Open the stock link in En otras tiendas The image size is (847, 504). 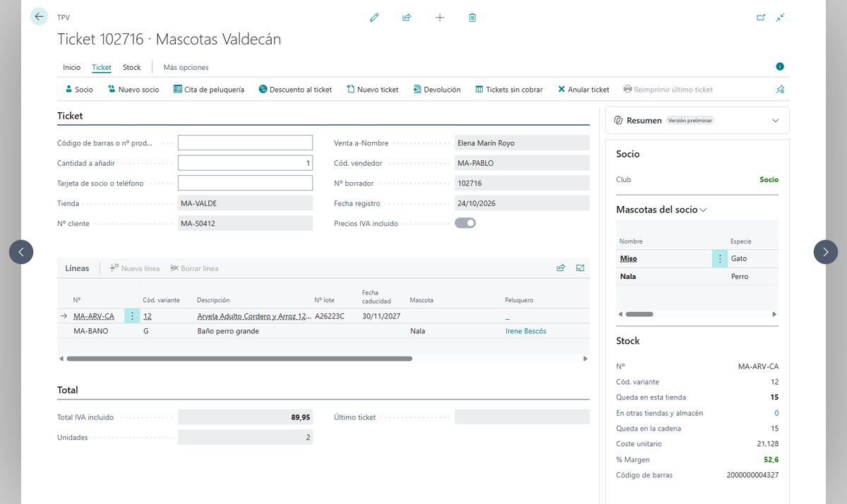776,413
